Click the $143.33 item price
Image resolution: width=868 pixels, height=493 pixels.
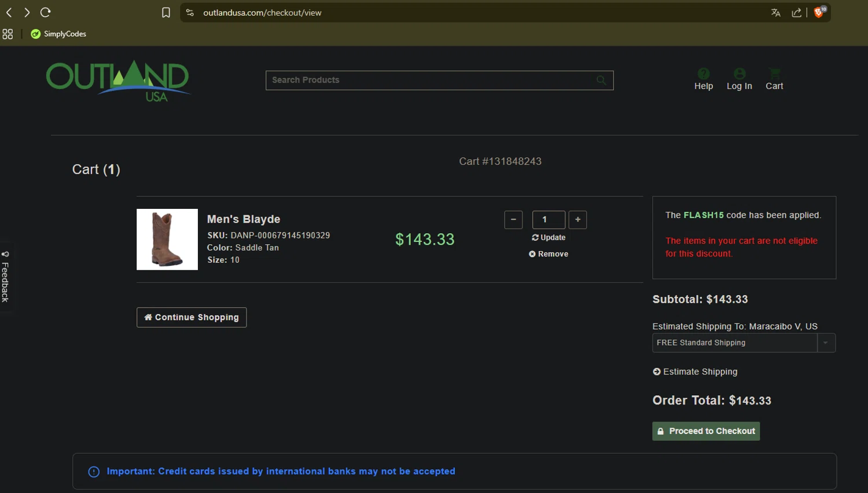click(425, 240)
